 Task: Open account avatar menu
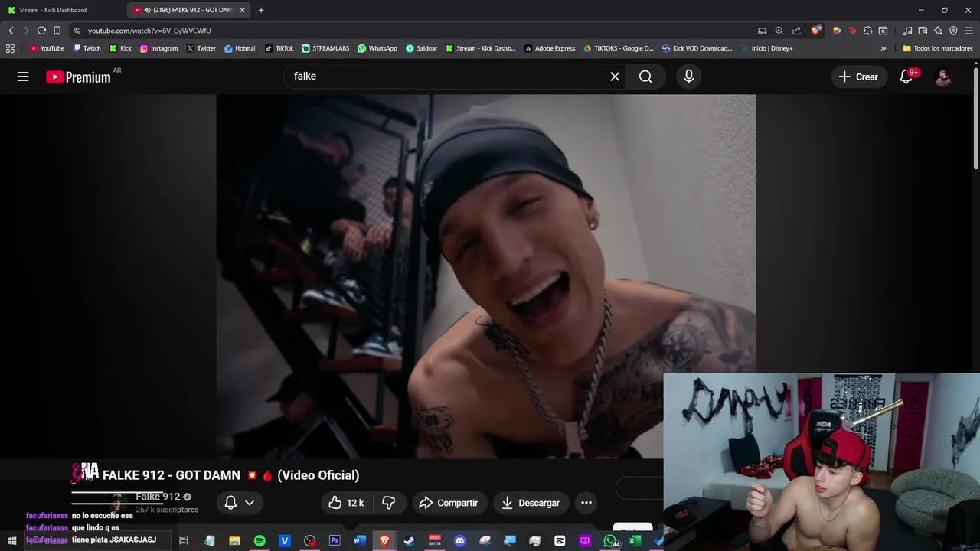pyautogui.click(x=943, y=77)
